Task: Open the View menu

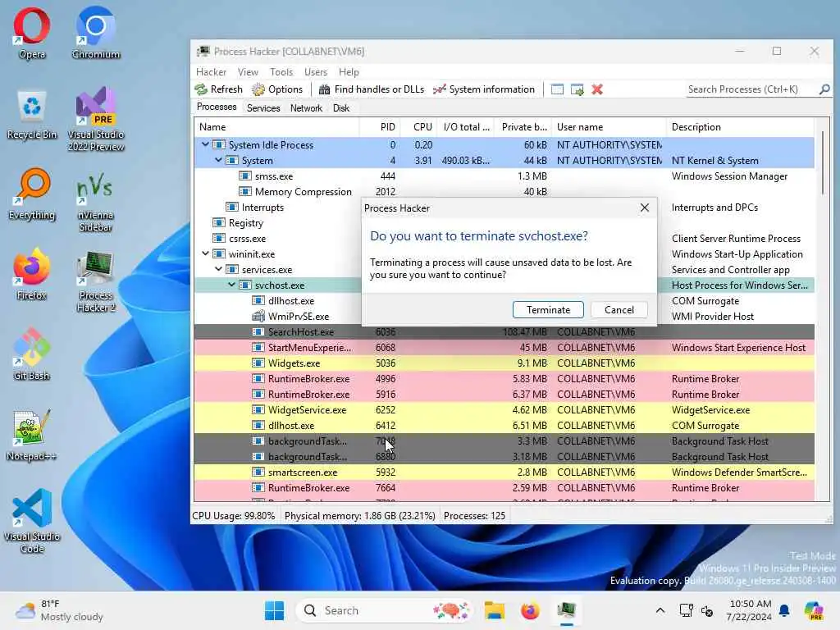Action: tap(248, 72)
